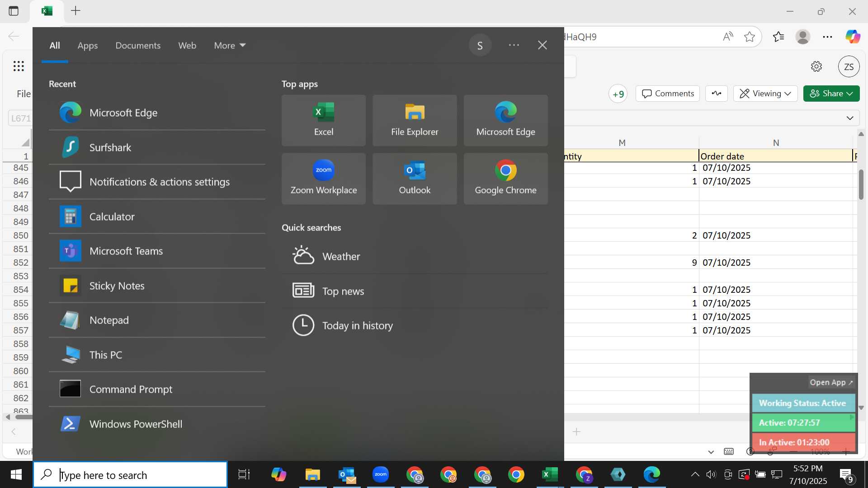
Task: Show the +9 additional collaborators
Action: 618,94
